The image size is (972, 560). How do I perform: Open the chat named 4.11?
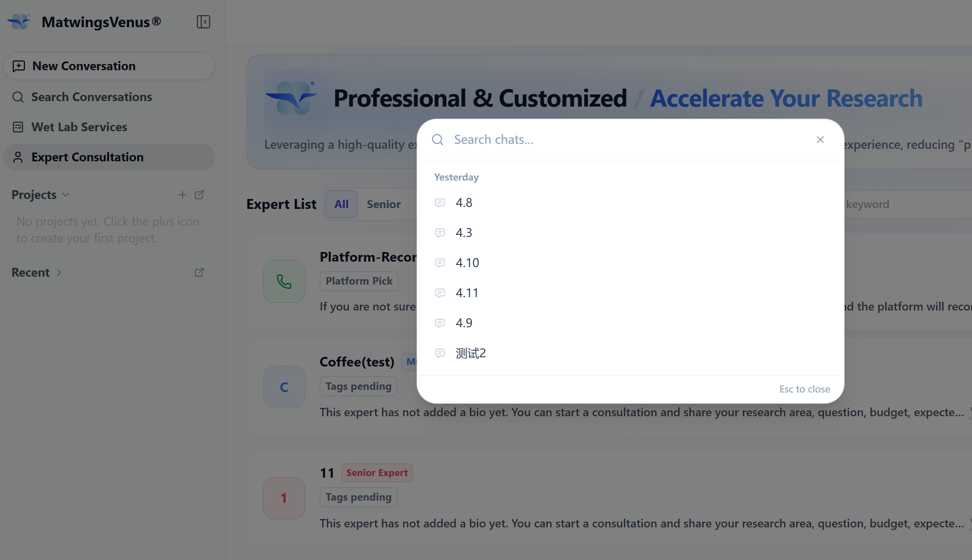point(630,293)
